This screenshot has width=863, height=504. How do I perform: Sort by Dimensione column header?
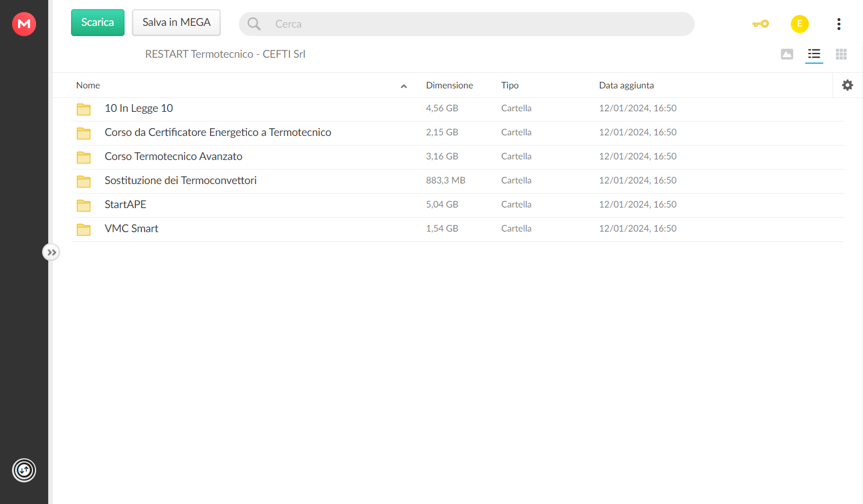(x=450, y=85)
